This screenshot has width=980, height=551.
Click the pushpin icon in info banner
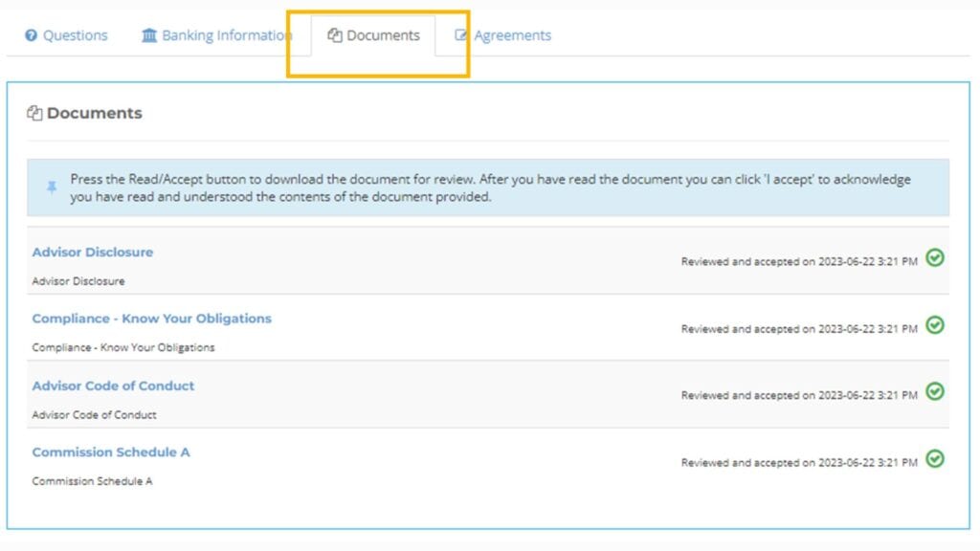pyautogui.click(x=52, y=187)
